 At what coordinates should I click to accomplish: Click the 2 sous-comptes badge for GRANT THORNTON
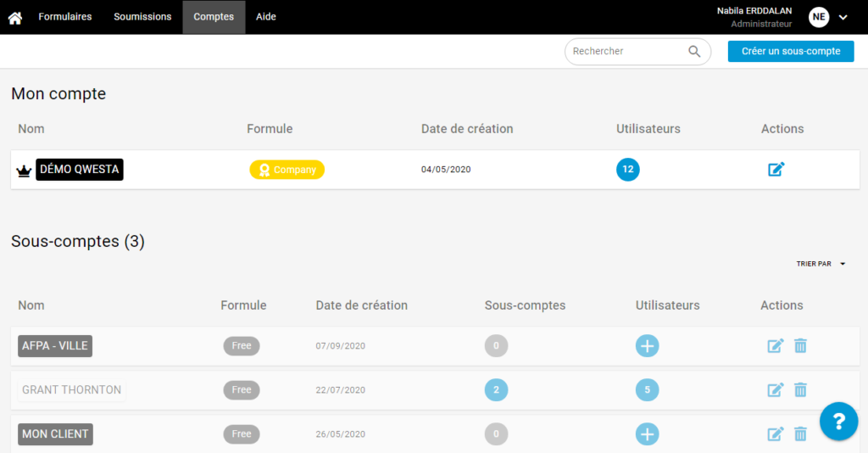(x=496, y=390)
